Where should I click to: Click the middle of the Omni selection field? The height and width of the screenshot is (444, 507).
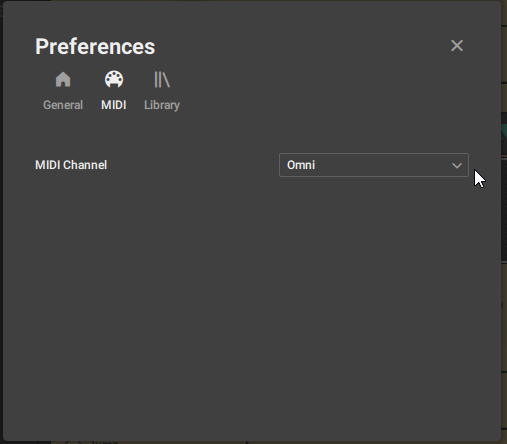(x=374, y=165)
